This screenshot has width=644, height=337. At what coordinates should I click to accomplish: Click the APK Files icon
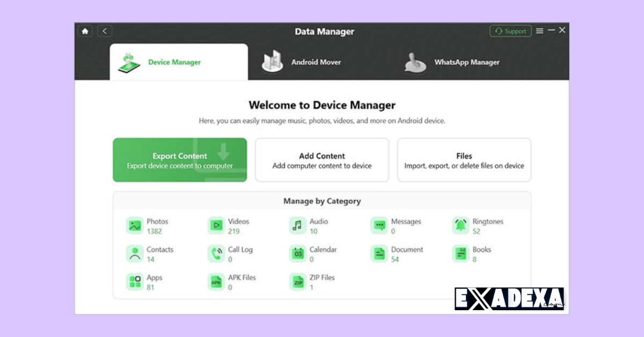(x=217, y=281)
